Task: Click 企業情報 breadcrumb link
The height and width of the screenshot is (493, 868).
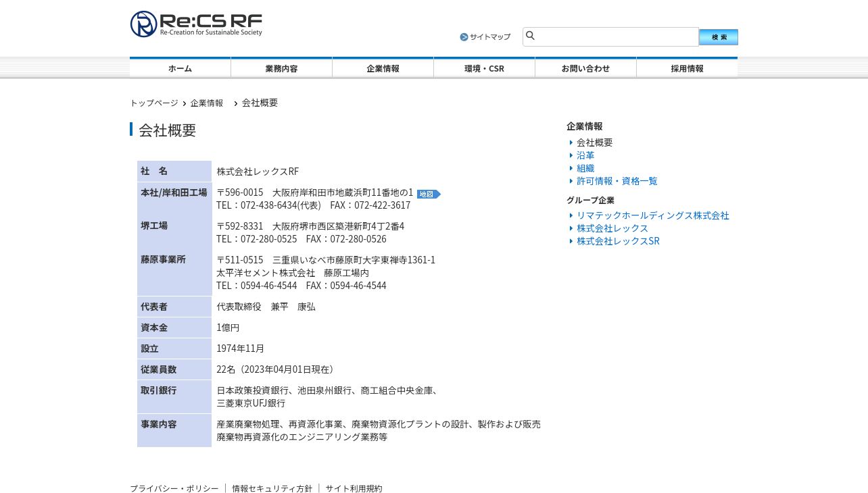Action: coord(207,103)
